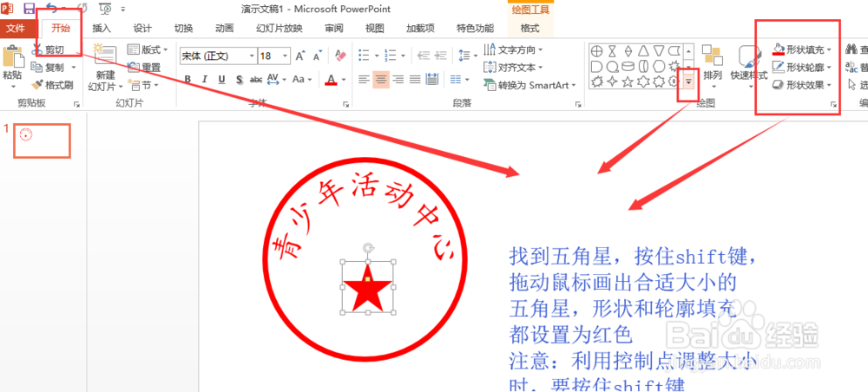Toggle text Shadow (S) formatting
Viewport: 868px width, 392px height.
[x=240, y=80]
